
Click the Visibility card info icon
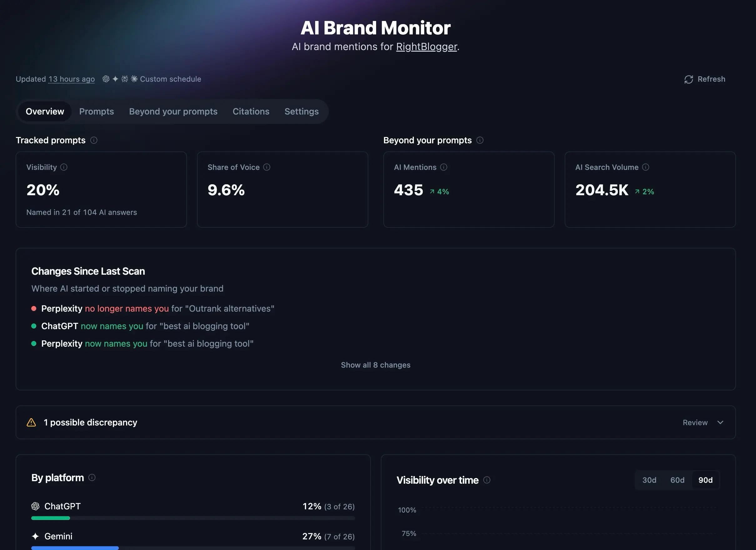(64, 167)
